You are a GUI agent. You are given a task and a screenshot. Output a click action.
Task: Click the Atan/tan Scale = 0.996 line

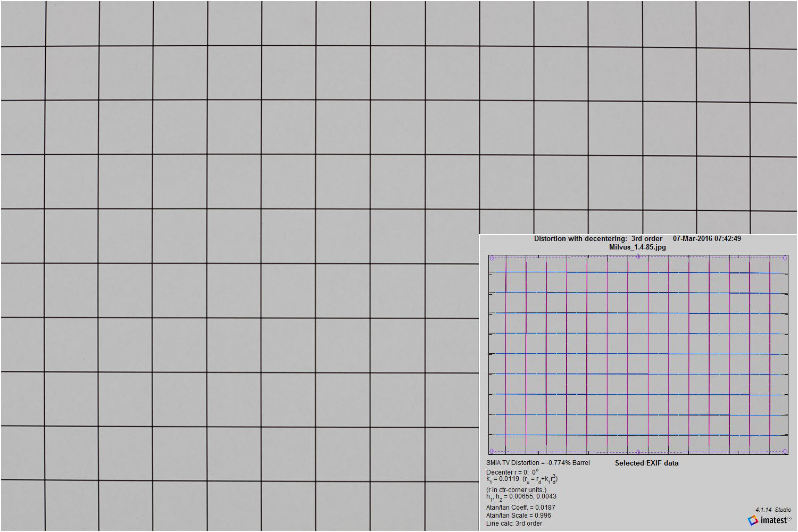518,516
